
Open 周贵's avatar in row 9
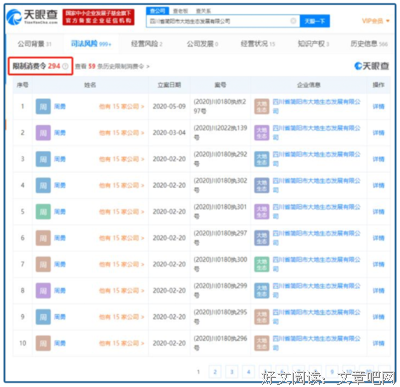tap(43, 317)
